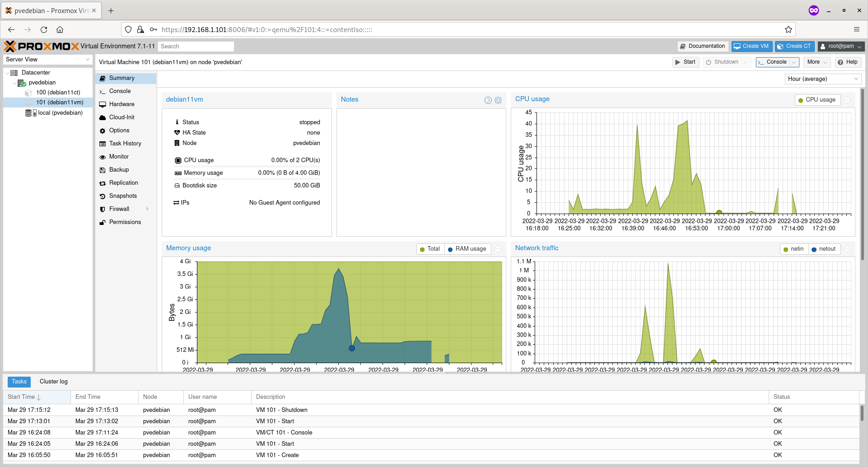The height and width of the screenshot is (467, 868).
Task: Click the site security lock icon
Action: pyautogui.click(x=140, y=30)
